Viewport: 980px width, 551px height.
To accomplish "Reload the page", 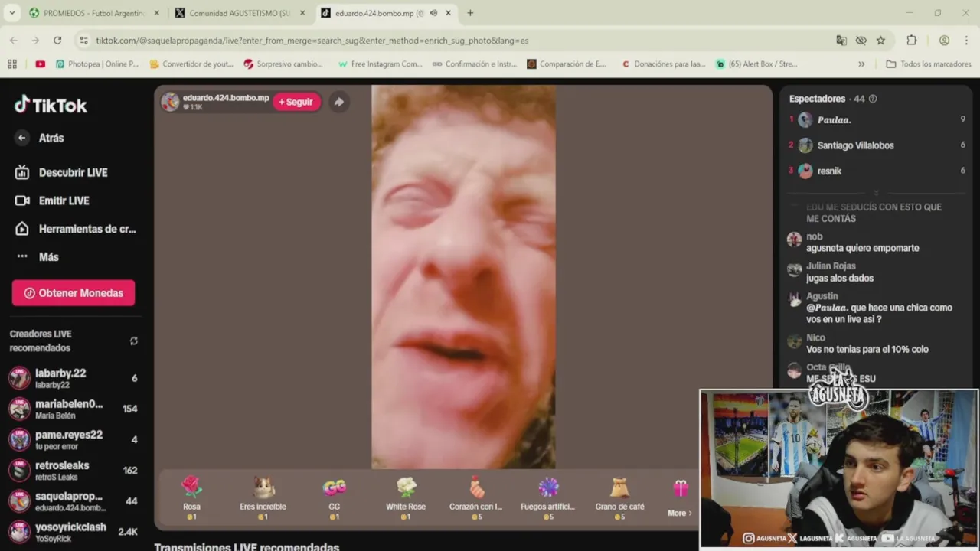I will [57, 41].
